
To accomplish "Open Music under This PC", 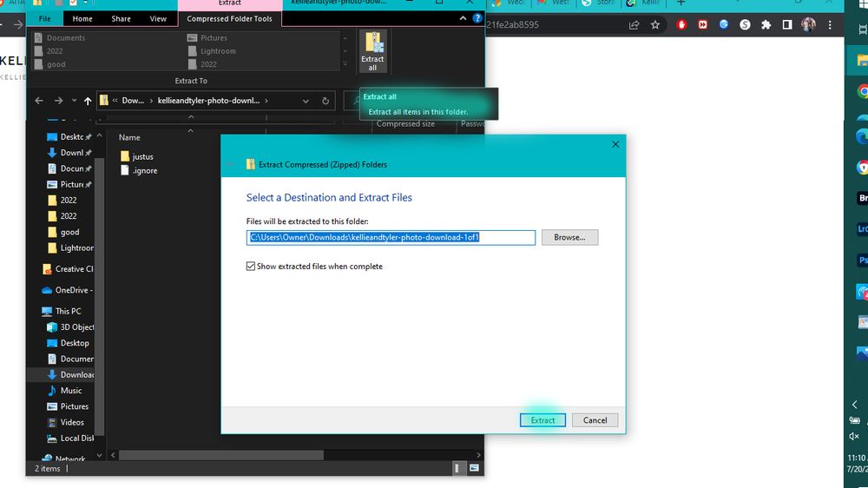I will pos(65,391).
